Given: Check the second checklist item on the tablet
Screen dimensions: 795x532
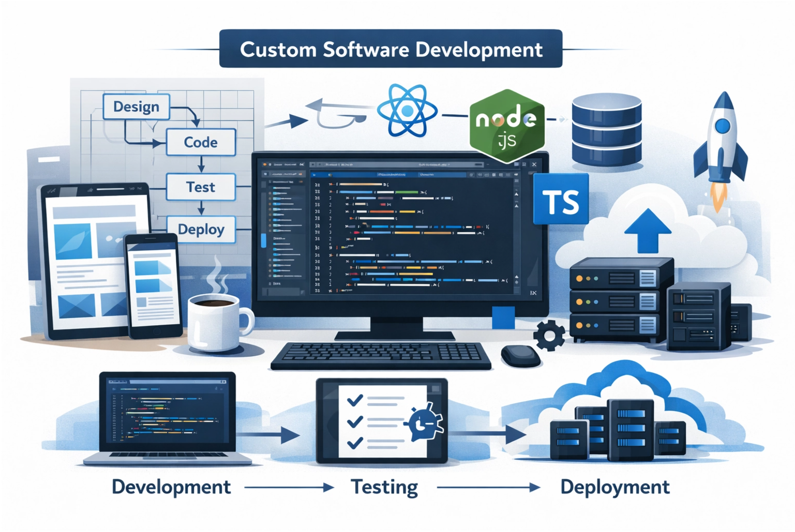Looking at the screenshot, I should click(355, 422).
